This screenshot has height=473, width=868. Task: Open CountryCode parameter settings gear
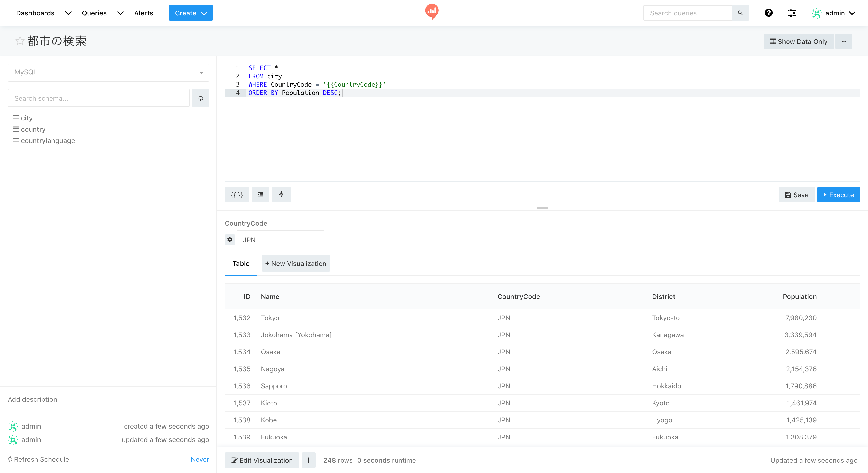230,239
